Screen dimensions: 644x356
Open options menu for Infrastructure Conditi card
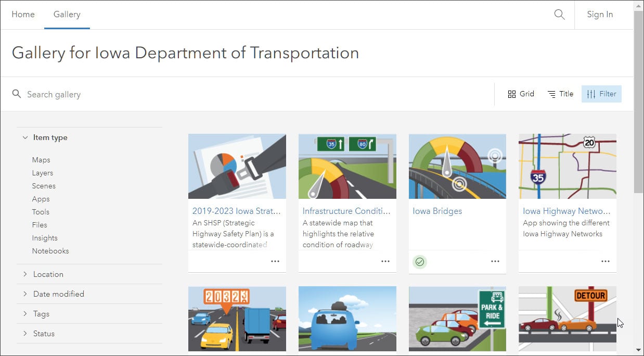pyautogui.click(x=385, y=261)
